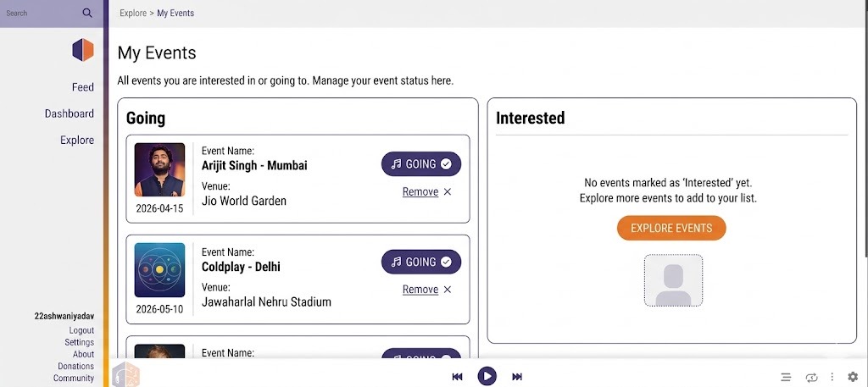Viewport: 868px width, 387px height.
Task: Click Logout under the username
Action: (81, 331)
